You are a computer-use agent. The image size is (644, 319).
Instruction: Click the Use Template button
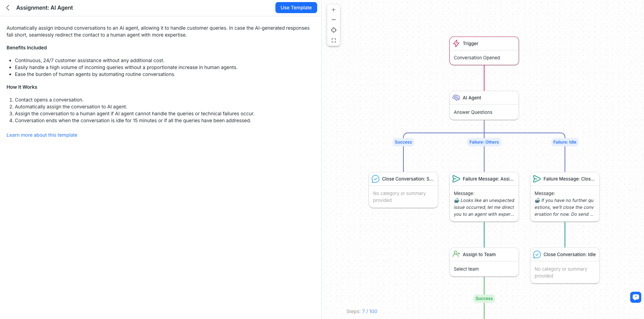coord(296,8)
